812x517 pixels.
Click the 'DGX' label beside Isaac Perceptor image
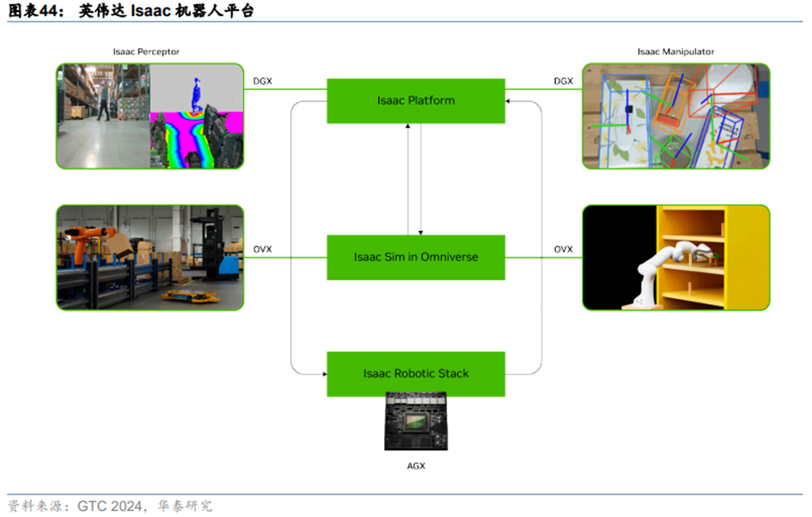(263, 82)
